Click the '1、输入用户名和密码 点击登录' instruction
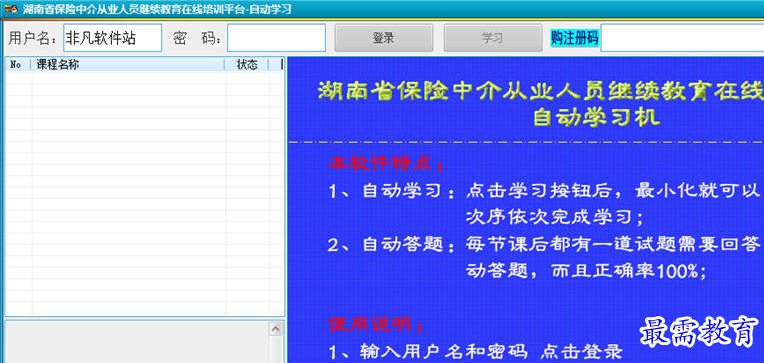 [476, 351]
